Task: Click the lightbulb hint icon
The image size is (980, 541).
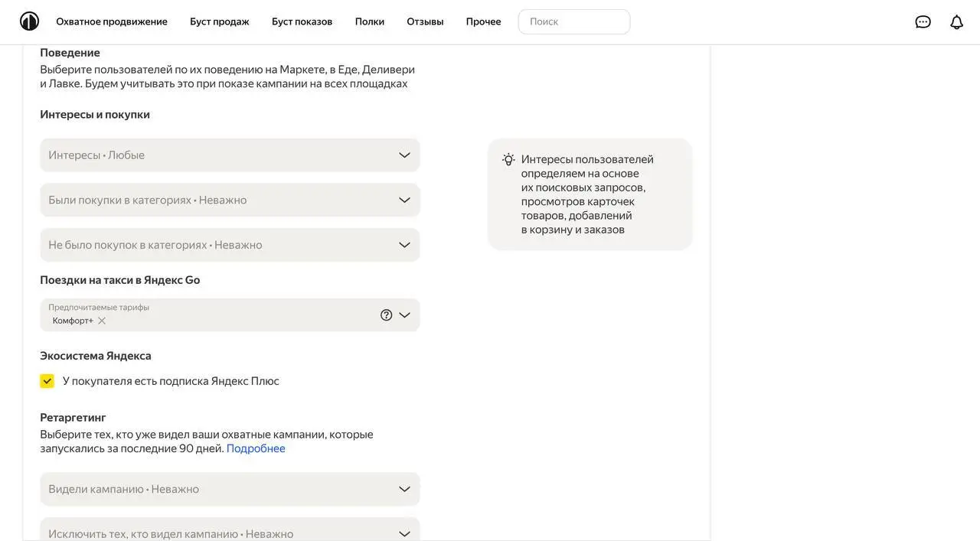Action: click(509, 159)
